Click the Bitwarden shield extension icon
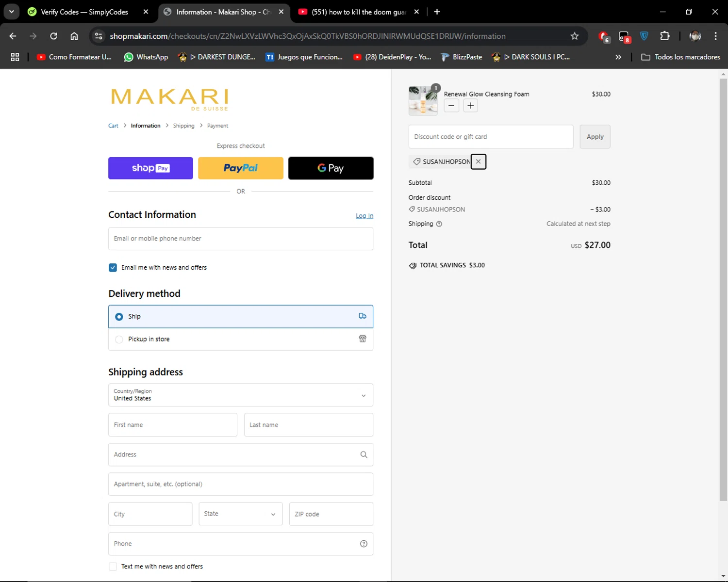 tap(644, 36)
